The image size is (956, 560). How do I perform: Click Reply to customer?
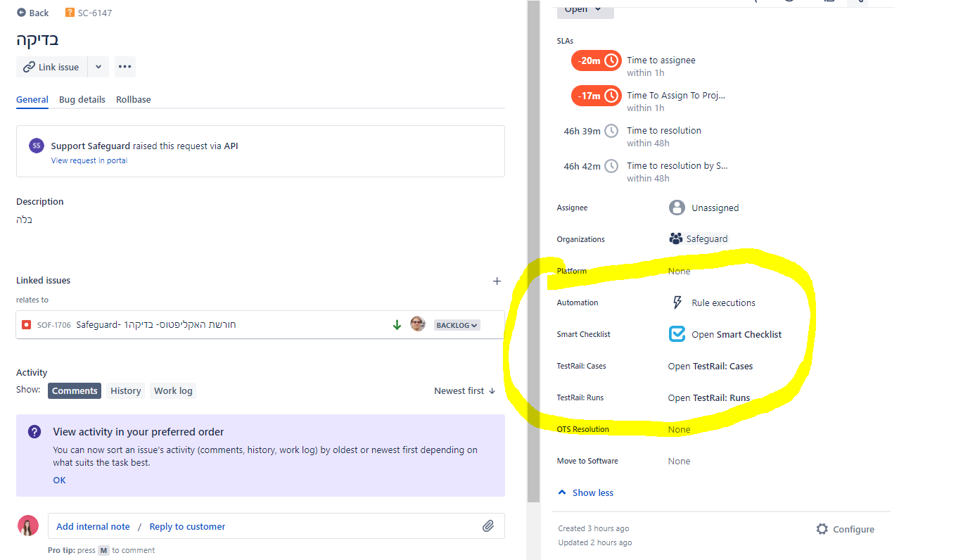188,527
